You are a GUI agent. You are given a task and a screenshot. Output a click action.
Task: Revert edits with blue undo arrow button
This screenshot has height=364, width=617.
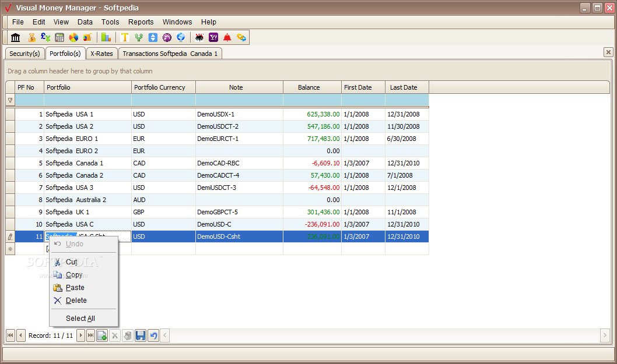153,335
